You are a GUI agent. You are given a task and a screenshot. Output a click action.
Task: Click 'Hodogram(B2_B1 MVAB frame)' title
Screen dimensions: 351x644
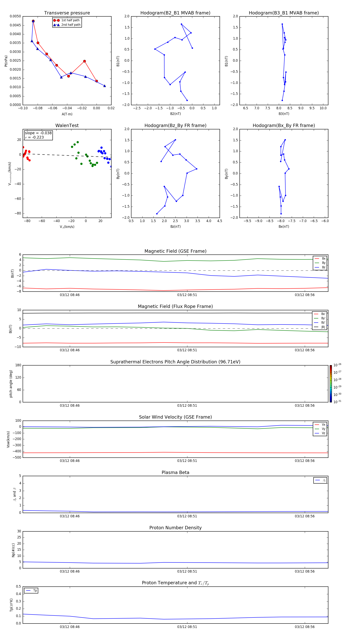click(x=175, y=13)
